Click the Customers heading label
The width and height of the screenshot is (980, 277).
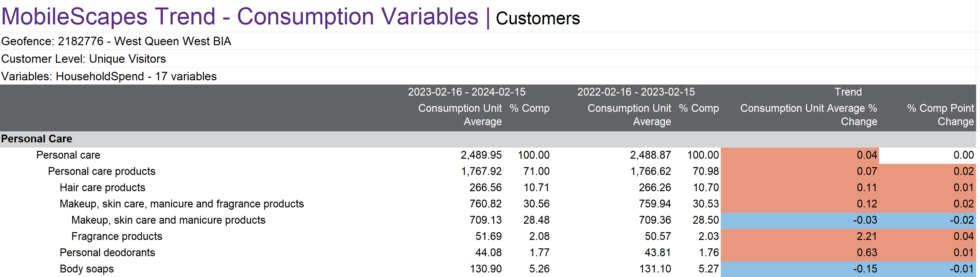tap(538, 18)
